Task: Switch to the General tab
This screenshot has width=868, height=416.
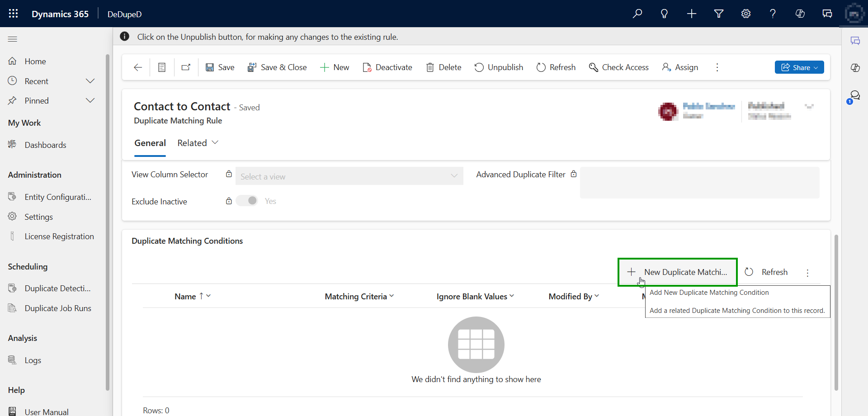Action: (150, 143)
